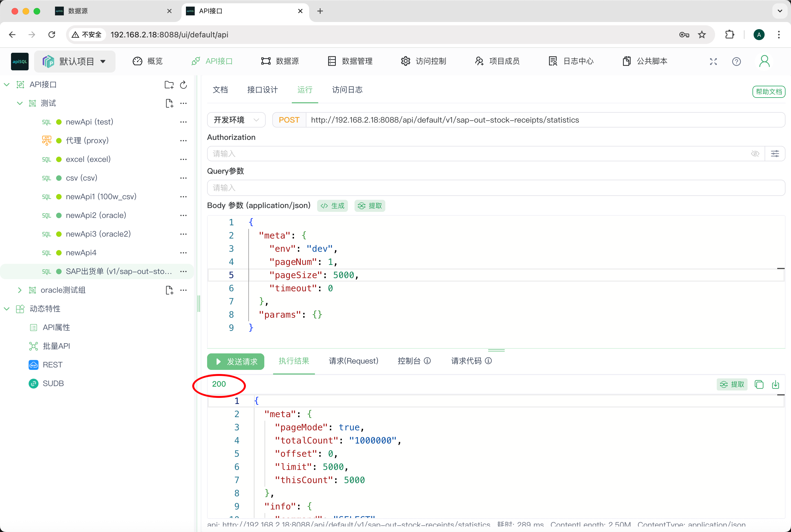Click the new folder icon beside API接口
The height and width of the screenshot is (532, 791).
tap(169, 85)
